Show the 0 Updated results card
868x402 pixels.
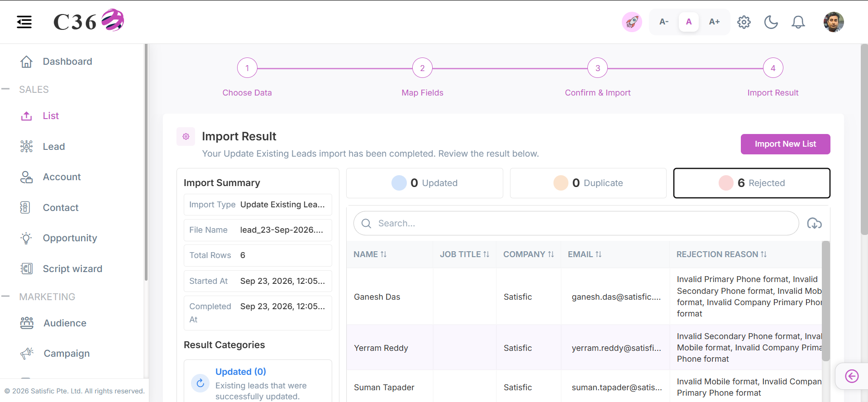point(424,183)
